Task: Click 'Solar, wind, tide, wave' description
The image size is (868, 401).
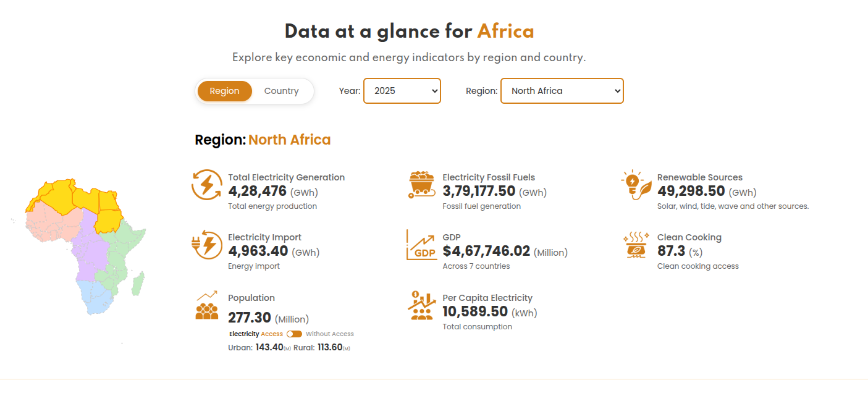Action: pos(733,206)
